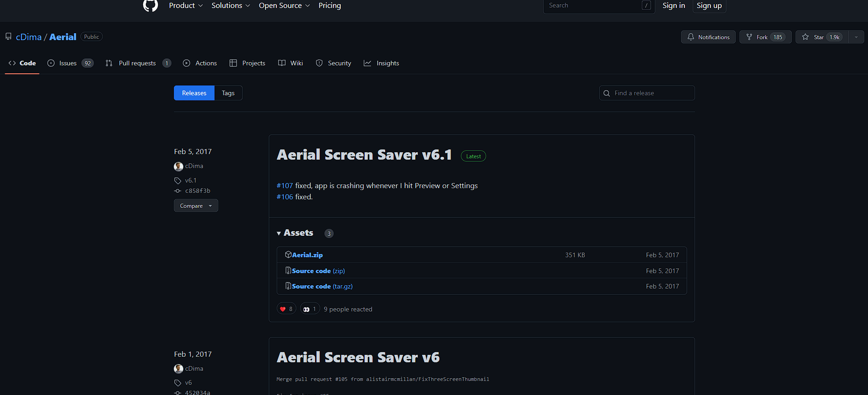Expand the Compare dropdown
Viewport: 868px width, 395px height.
196,205
